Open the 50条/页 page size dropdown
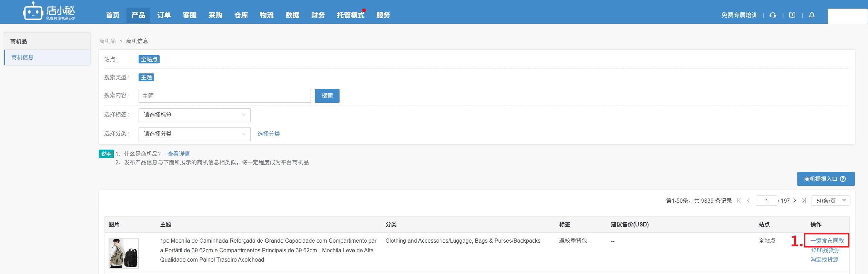The width and height of the screenshot is (868, 274). 830,201
